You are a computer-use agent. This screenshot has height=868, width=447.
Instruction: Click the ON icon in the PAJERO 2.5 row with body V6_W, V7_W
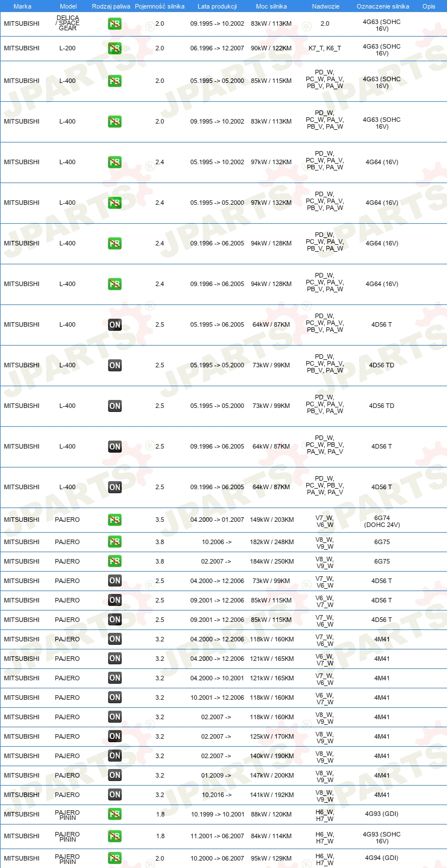pos(114,600)
